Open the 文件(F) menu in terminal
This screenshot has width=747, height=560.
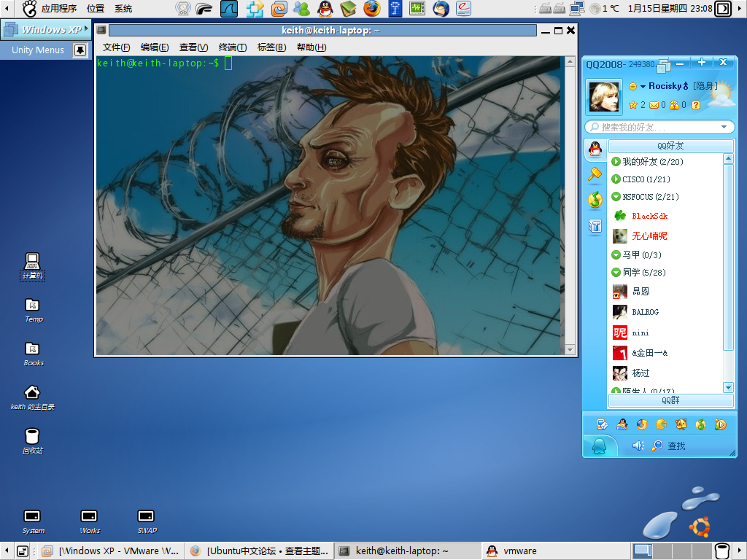pyautogui.click(x=116, y=47)
